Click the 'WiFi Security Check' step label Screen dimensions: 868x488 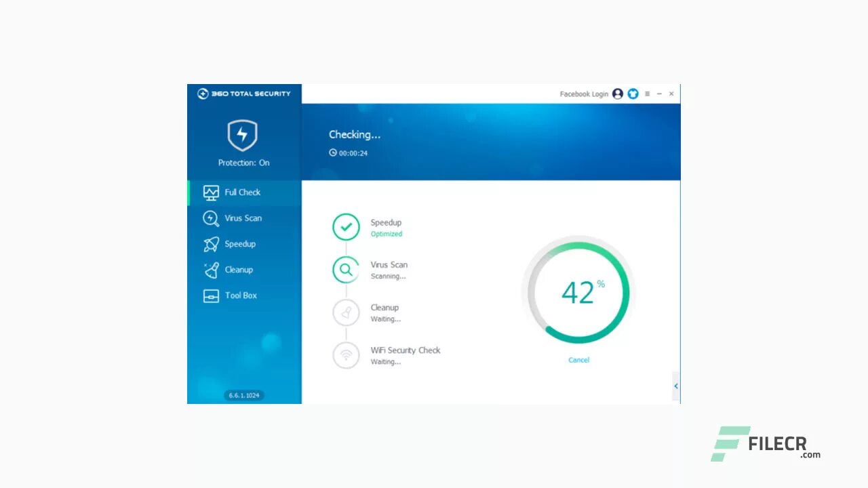[x=406, y=350]
